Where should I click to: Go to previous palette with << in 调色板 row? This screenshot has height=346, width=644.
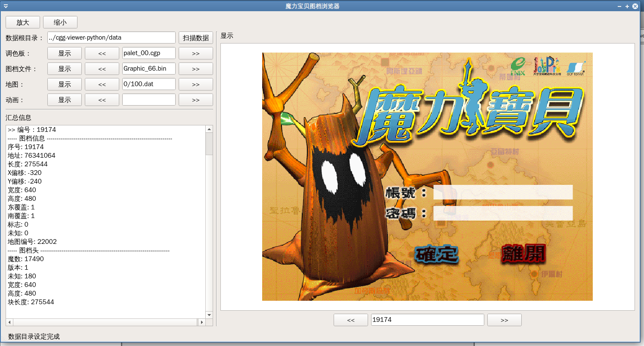point(102,53)
